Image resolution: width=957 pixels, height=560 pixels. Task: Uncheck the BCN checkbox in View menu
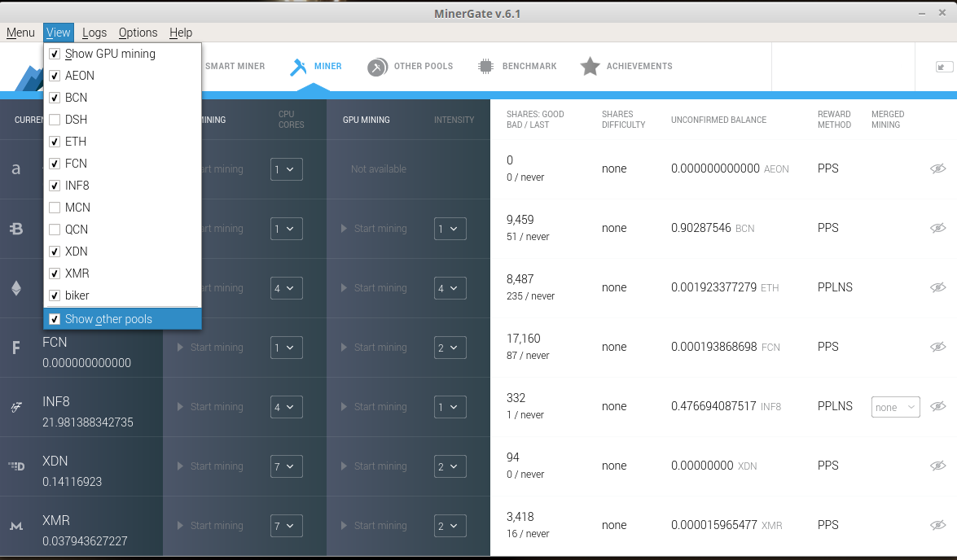click(x=55, y=98)
